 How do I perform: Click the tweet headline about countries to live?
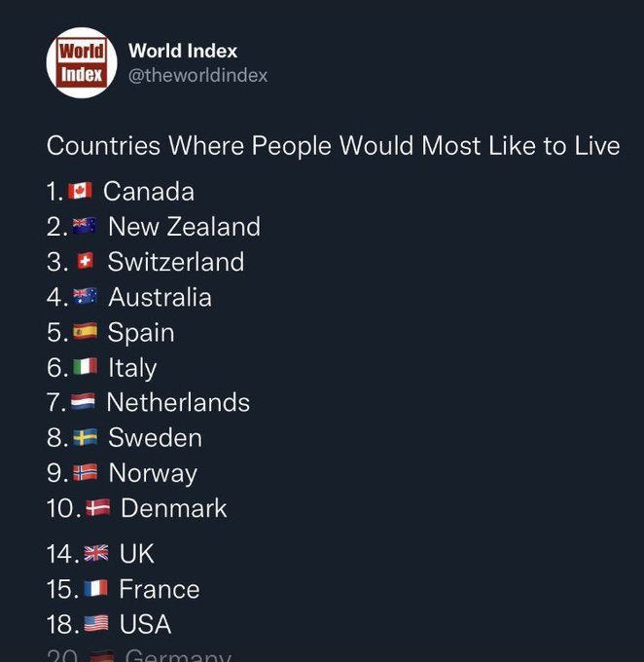click(x=333, y=146)
